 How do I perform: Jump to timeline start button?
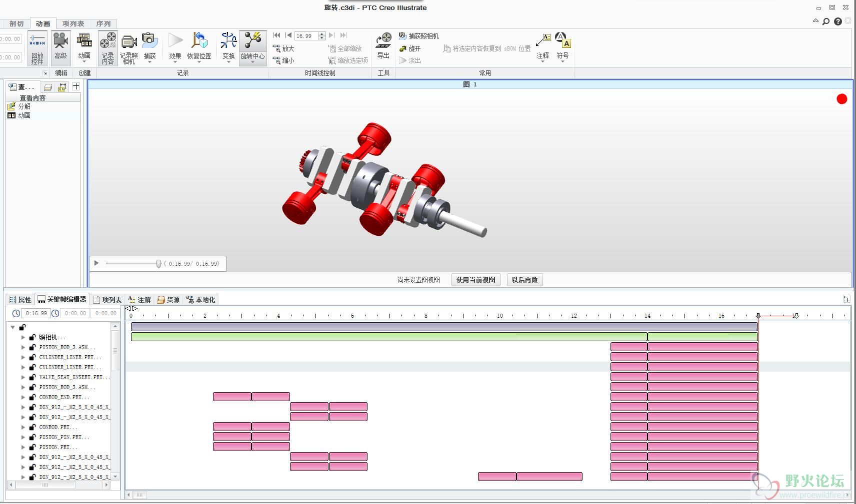point(276,35)
